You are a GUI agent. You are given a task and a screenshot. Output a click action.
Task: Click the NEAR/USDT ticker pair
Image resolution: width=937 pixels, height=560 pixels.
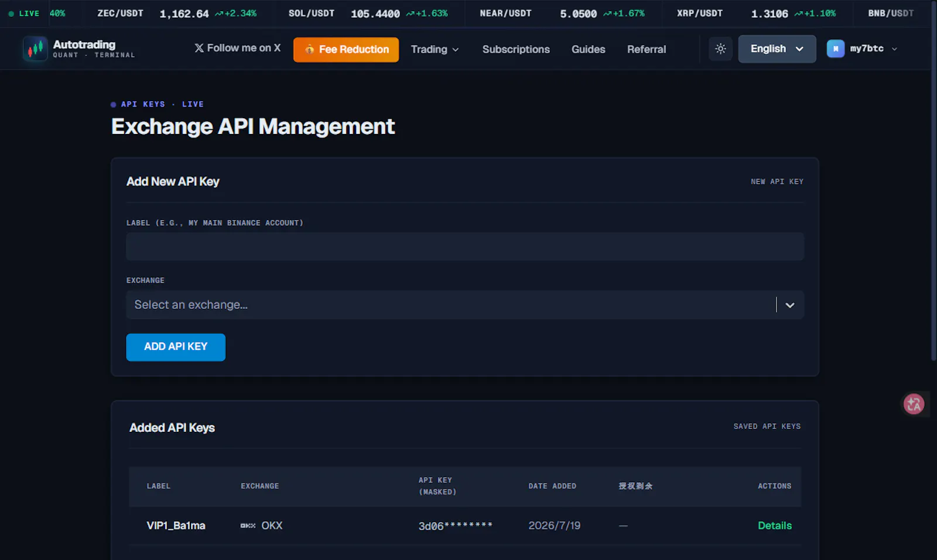(x=505, y=13)
